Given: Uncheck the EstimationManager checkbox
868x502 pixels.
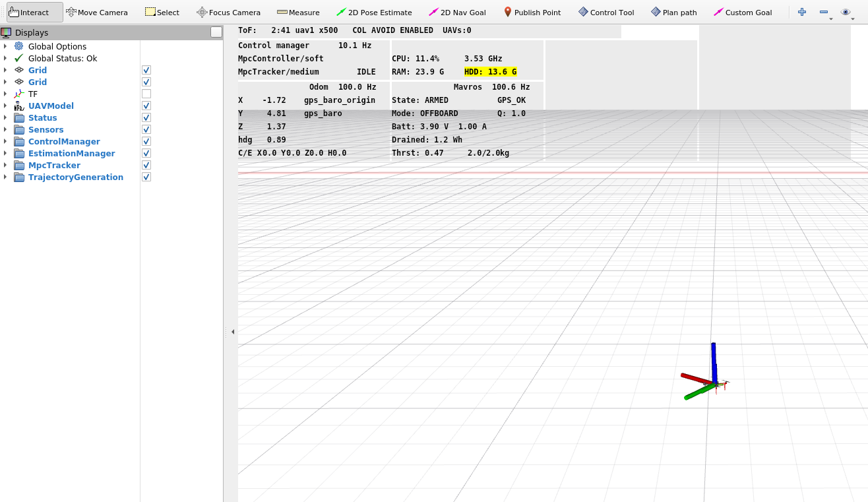Looking at the screenshot, I should [x=146, y=153].
